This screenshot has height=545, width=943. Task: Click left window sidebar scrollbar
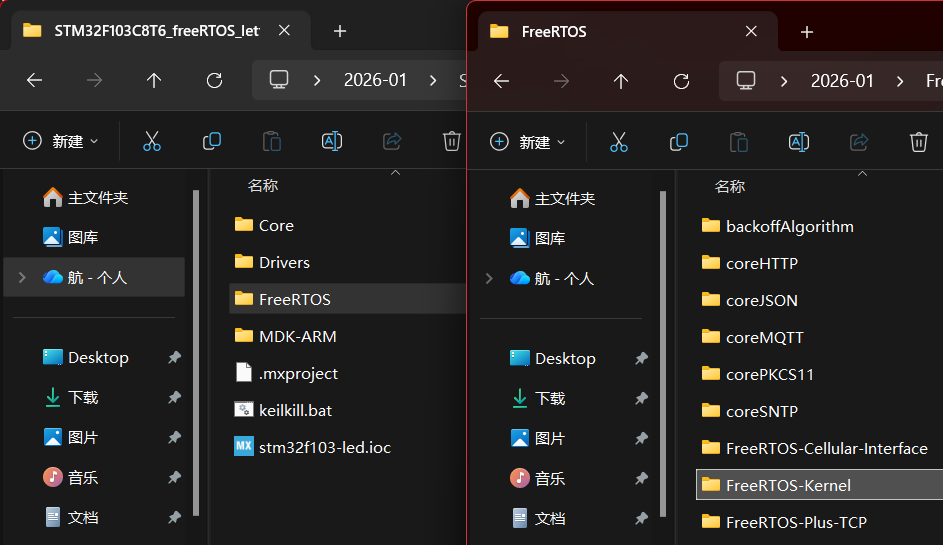(x=195, y=353)
